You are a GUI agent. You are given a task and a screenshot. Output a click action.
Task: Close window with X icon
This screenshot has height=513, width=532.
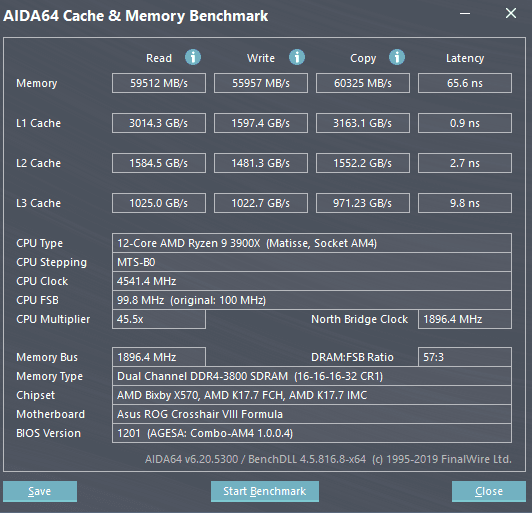click(511, 14)
